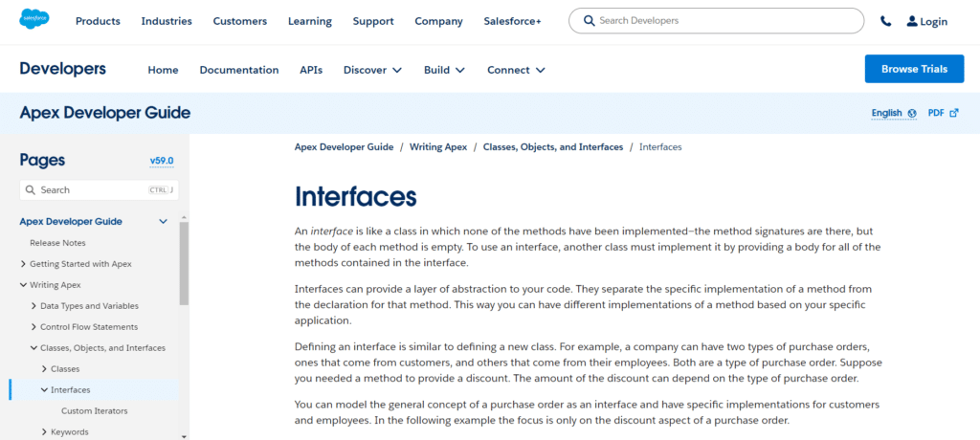Select Documentation in the Developers nav
Screen dimensions: 980x440
(238, 70)
